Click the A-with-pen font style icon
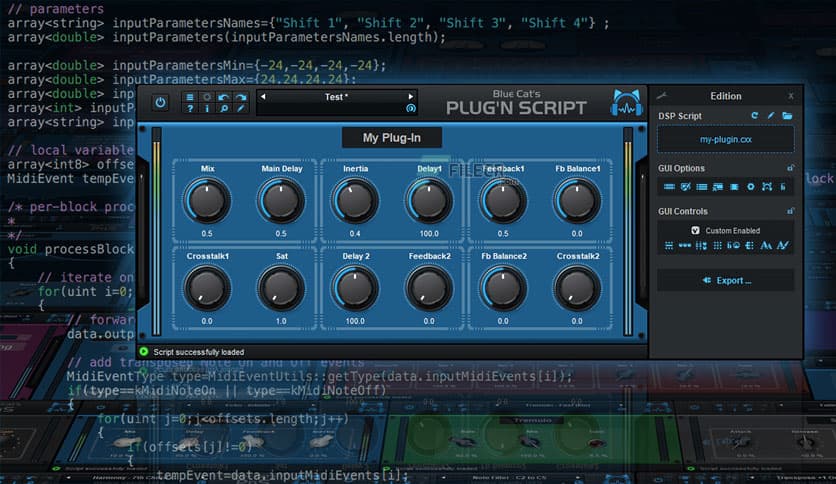836x484 pixels. click(x=782, y=246)
